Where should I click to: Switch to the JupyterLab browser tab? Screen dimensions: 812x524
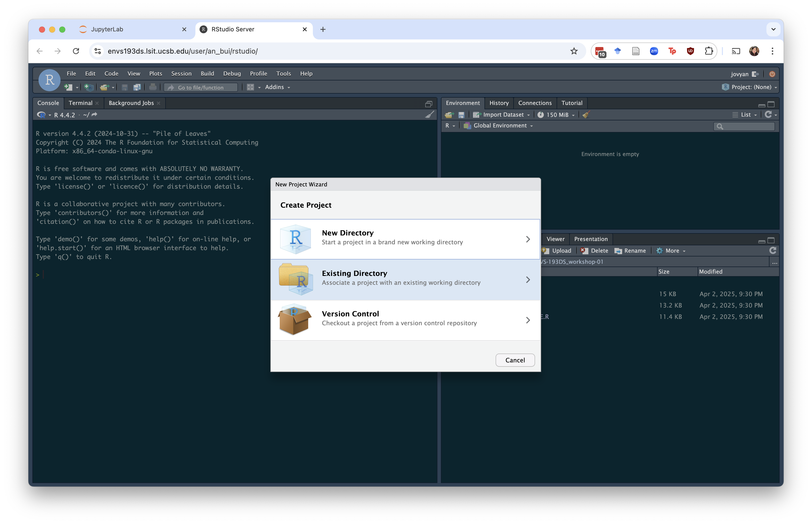[x=107, y=29]
